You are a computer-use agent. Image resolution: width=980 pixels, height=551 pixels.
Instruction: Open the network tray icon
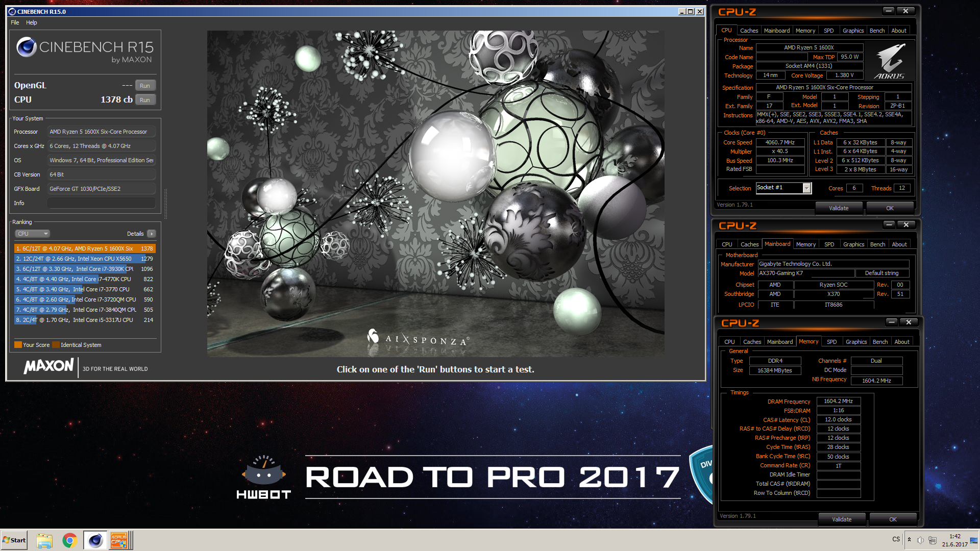point(933,540)
